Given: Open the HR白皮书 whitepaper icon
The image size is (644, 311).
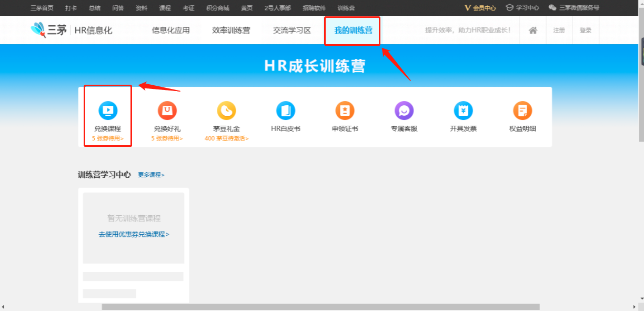Looking at the screenshot, I should click(x=286, y=111).
